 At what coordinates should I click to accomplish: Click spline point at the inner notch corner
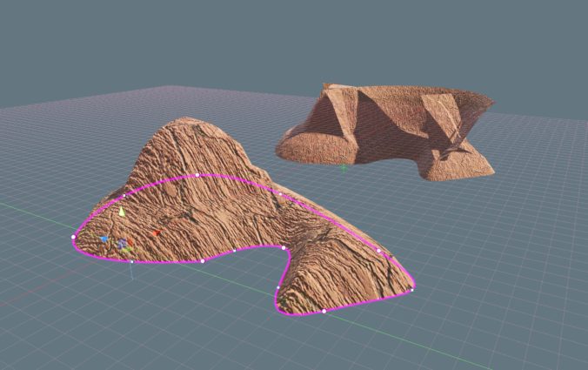tap(284, 248)
